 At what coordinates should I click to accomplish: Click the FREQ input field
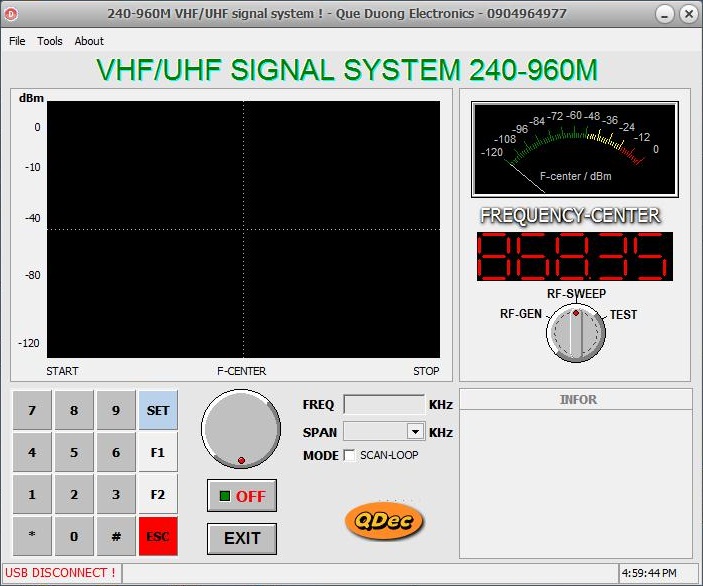pyautogui.click(x=384, y=404)
